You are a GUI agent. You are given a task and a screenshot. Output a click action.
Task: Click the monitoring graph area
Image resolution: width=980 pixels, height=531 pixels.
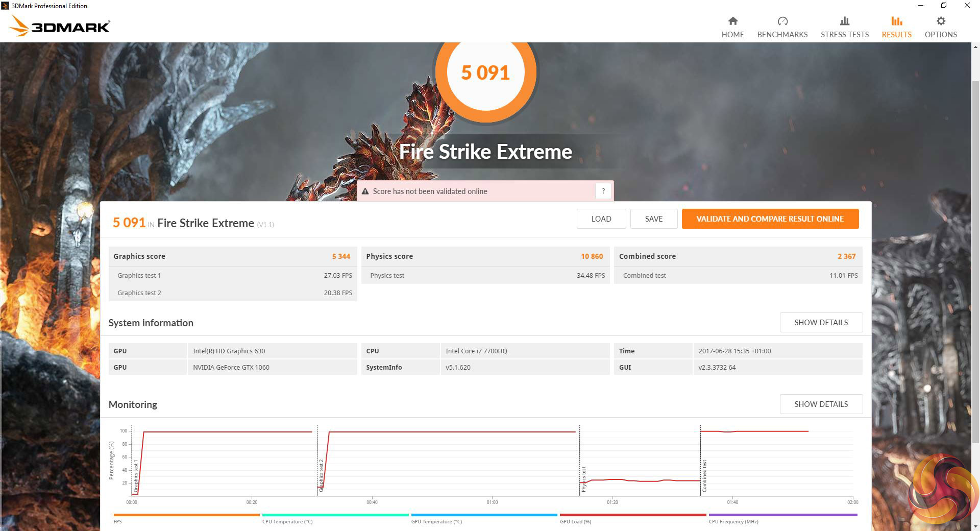click(492, 461)
